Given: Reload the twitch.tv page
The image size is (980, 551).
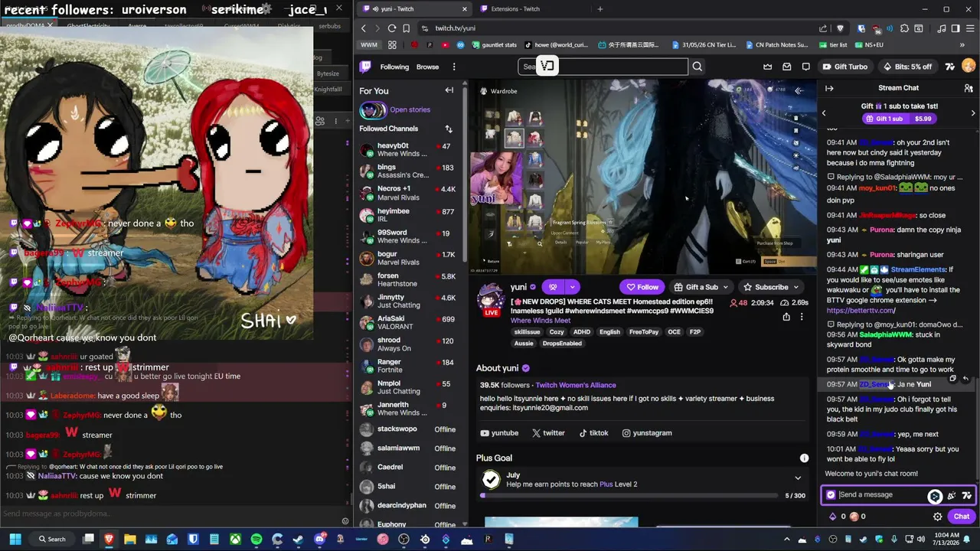Looking at the screenshot, I should pyautogui.click(x=392, y=28).
